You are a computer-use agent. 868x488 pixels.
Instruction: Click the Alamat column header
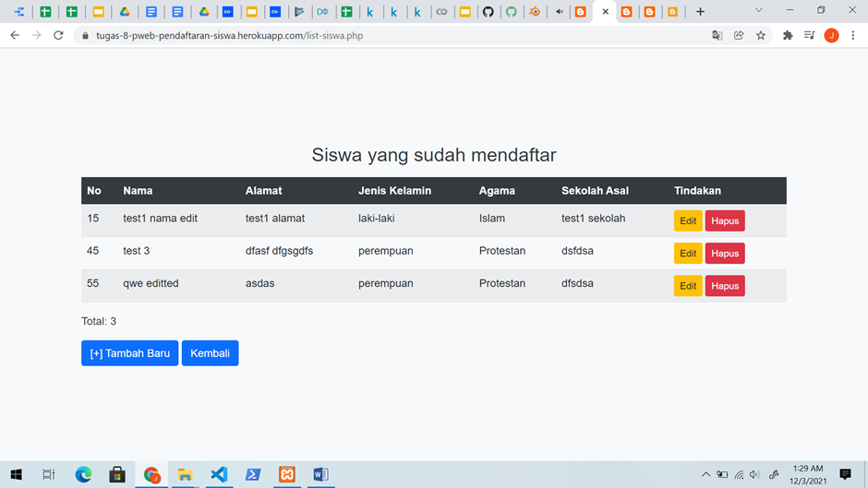[x=263, y=191]
